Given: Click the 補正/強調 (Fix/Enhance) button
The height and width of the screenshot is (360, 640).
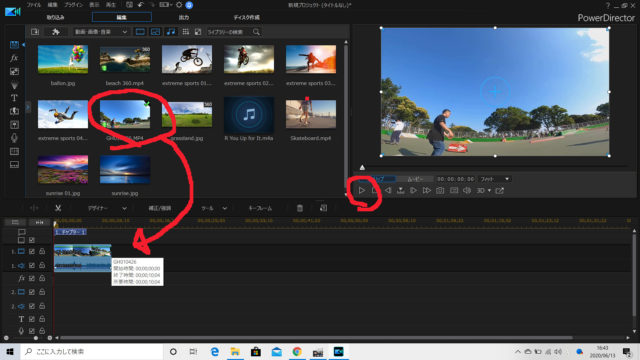Looking at the screenshot, I should [x=160, y=208].
